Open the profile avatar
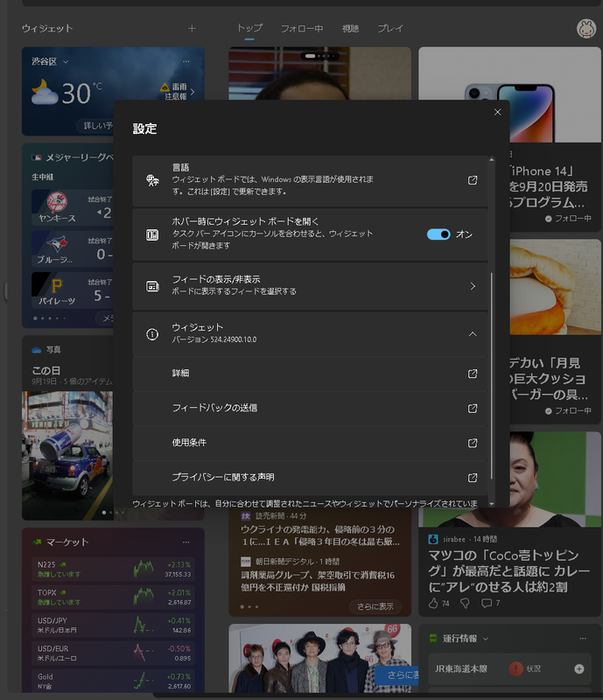This screenshot has width=603, height=700. pos(586,29)
